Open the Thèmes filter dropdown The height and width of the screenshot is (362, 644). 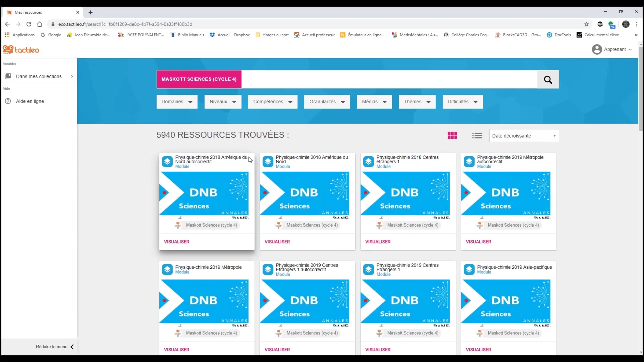coord(417,102)
